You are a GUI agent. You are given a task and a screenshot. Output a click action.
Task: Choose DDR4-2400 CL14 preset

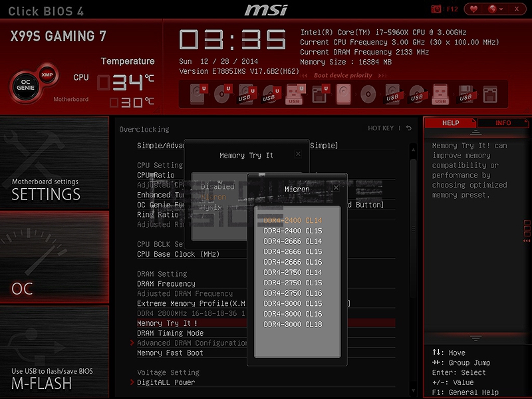(293, 220)
